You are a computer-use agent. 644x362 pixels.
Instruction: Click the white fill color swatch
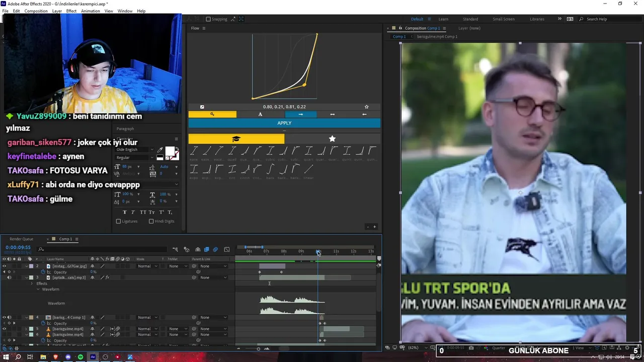point(170,151)
